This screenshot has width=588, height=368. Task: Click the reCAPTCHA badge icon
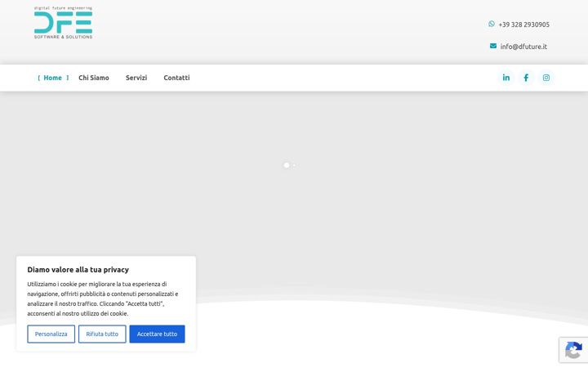tap(573, 350)
